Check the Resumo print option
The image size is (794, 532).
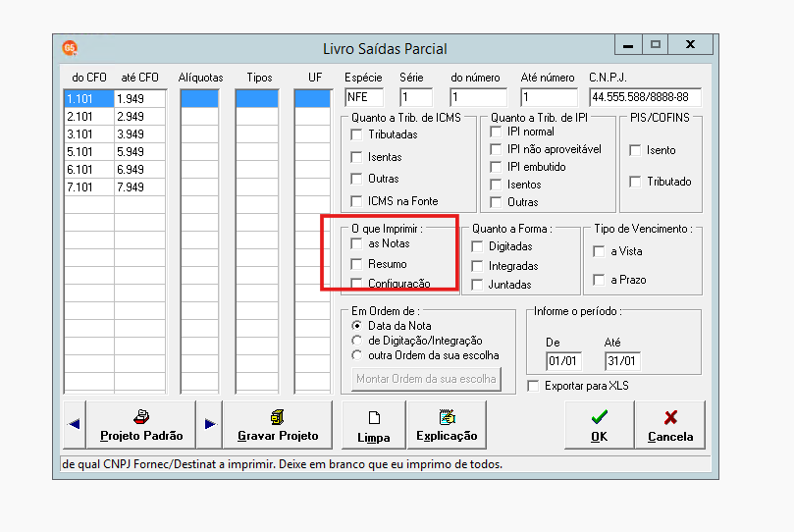[x=356, y=264]
